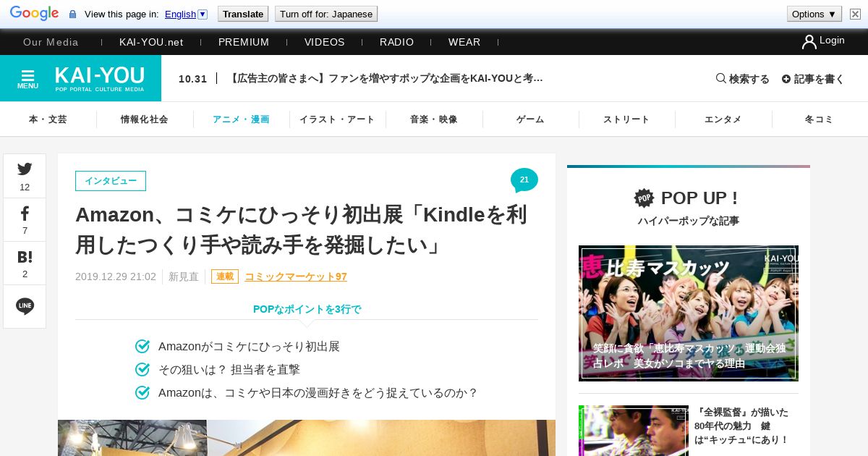Open the 21 comments bubble

[x=524, y=180]
